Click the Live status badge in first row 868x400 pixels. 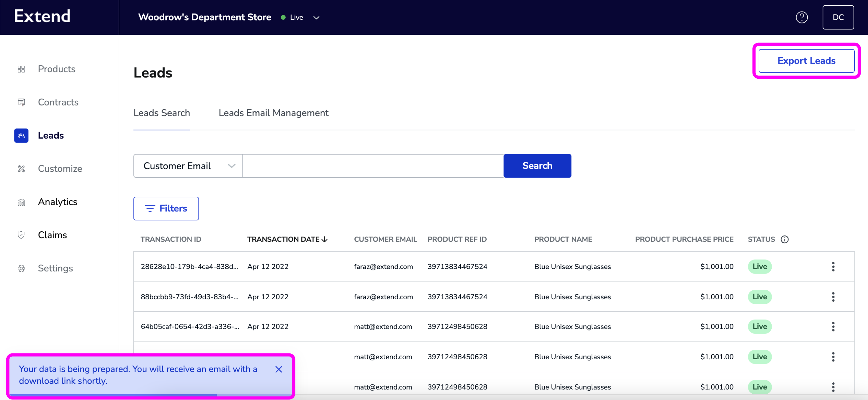759,267
